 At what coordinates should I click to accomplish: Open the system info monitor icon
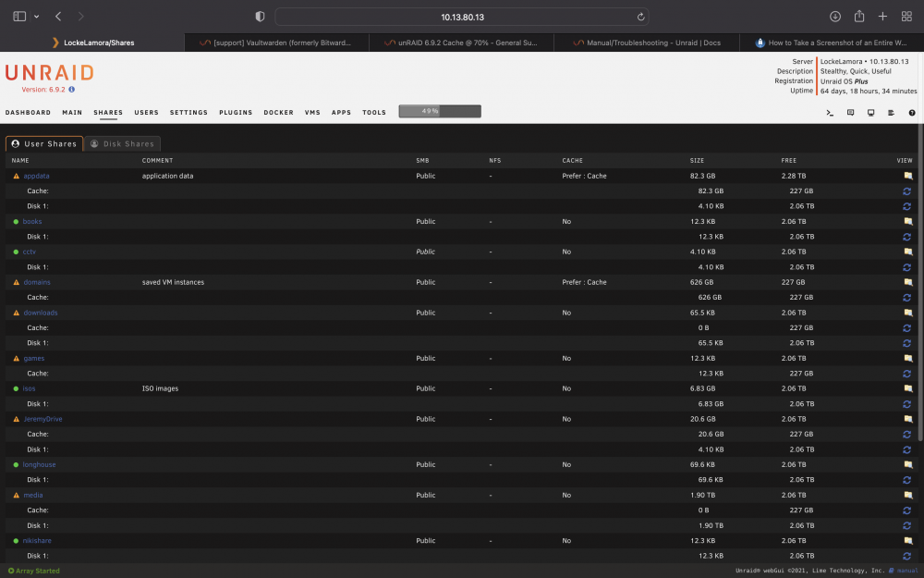(x=871, y=113)
